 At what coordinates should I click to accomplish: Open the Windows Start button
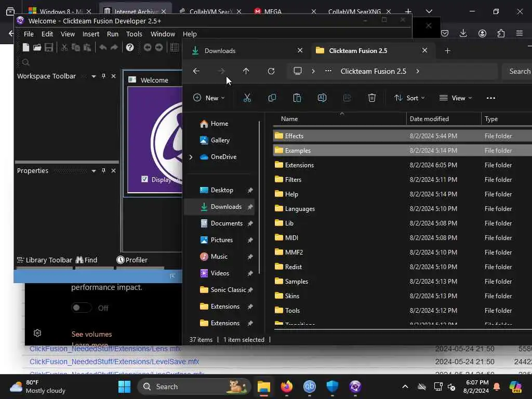point(124,387)
